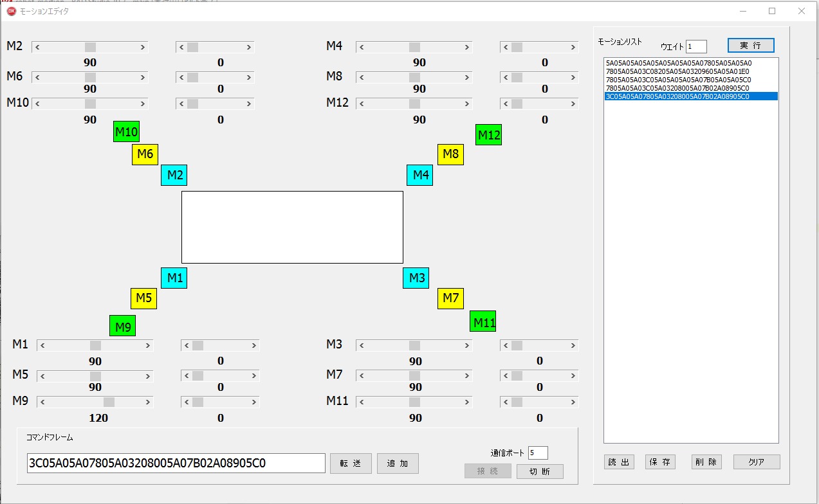819x504 pixels.
Task: Select the yellow M7 motor box
Action: [x=450, y=298]
